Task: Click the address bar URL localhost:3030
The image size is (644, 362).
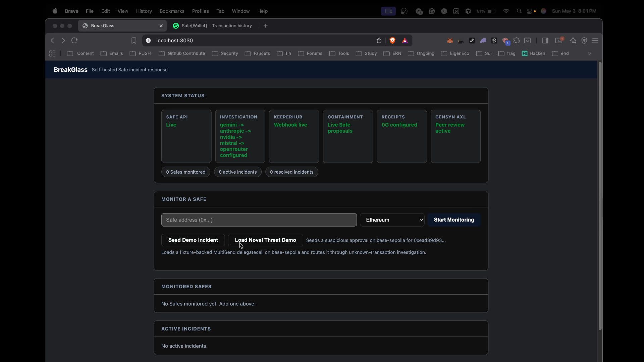Action: tap(174, 41)
